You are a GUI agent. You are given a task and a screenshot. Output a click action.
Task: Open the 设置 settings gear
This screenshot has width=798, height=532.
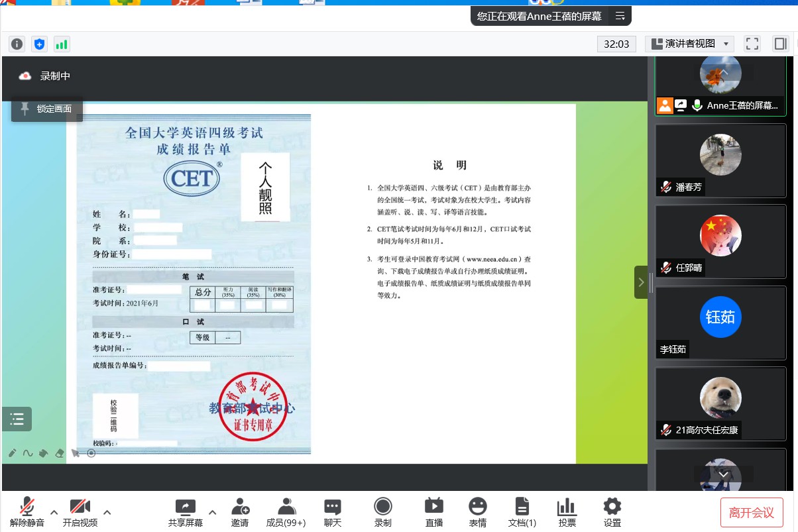[x=612, y=511]
